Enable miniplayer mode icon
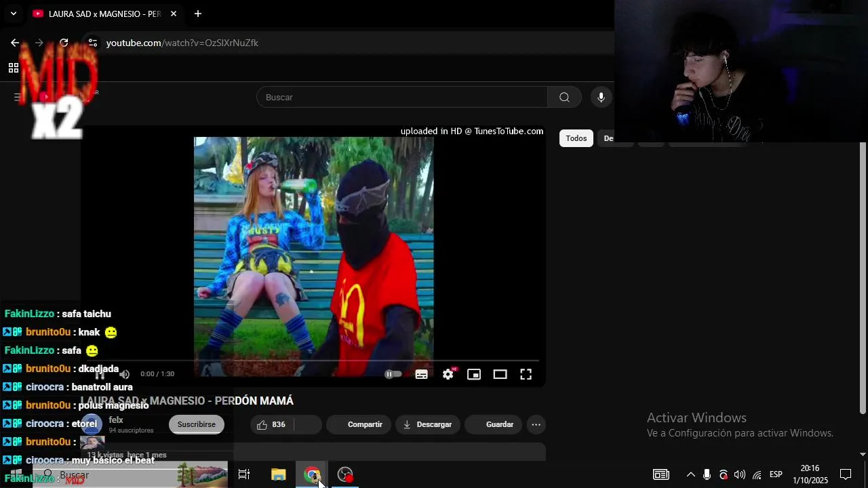Screen dimensions: 868x488 click(474, 374)
